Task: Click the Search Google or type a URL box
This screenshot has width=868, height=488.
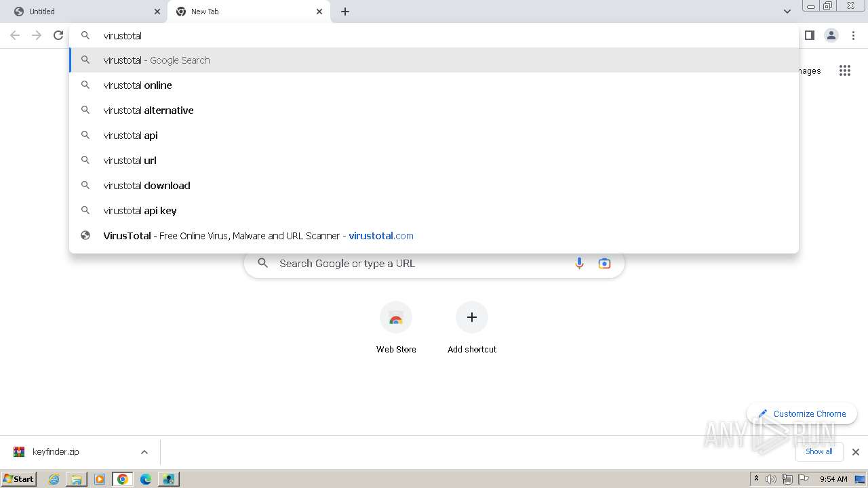Action: (x=434, y=264)
